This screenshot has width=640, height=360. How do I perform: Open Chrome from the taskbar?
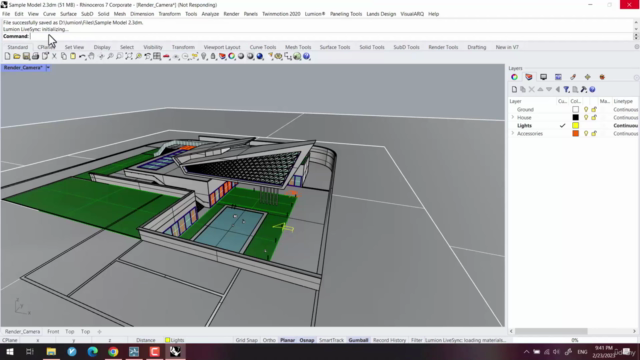(113, 351)
